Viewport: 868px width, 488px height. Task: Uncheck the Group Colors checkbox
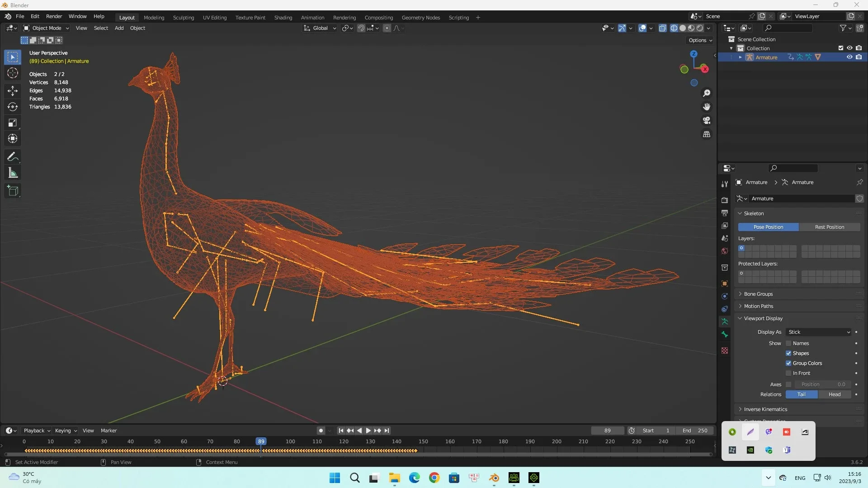[788, 363]
